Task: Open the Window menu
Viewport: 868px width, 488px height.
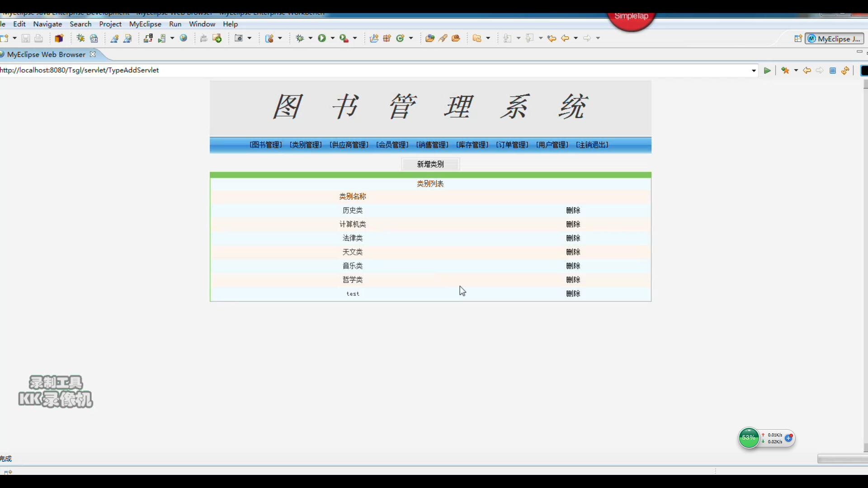Action: (x=202, y=24)
